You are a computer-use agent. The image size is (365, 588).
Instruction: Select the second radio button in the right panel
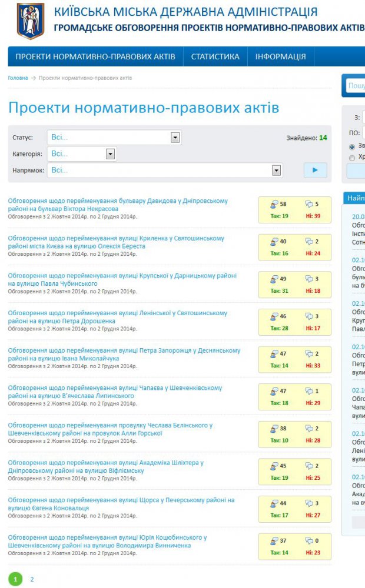pyautogui.click(x=352, y=158)
